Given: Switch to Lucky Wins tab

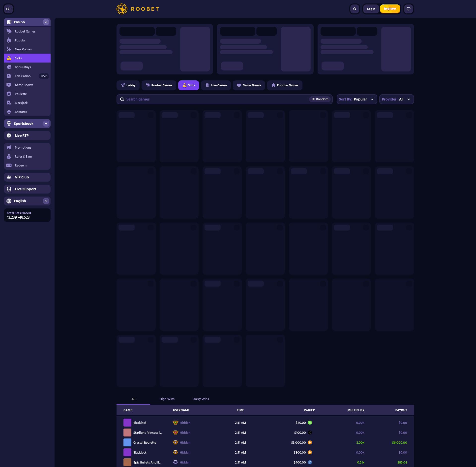Looking at the screenshot, I should (x=201, y=399).
